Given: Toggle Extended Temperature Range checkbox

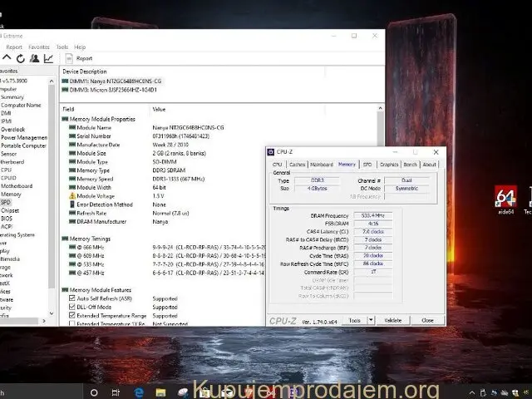Looking at the screenshot, I should (x=71, y=316).
